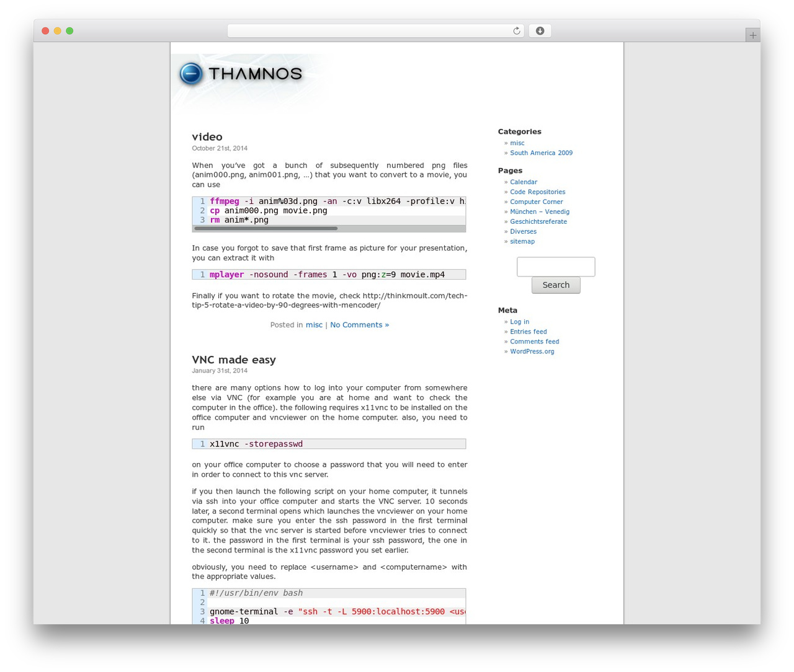Open the Diverses page
The width and height of the screenshot is (794, 672).
click(x=523, y=232)
